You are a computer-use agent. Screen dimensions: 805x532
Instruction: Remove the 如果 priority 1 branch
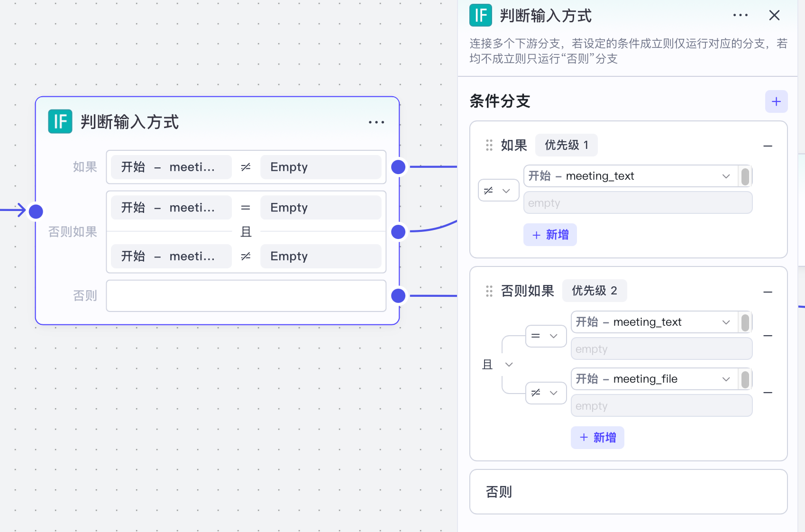pyautogui.click(x=768, y=146)
